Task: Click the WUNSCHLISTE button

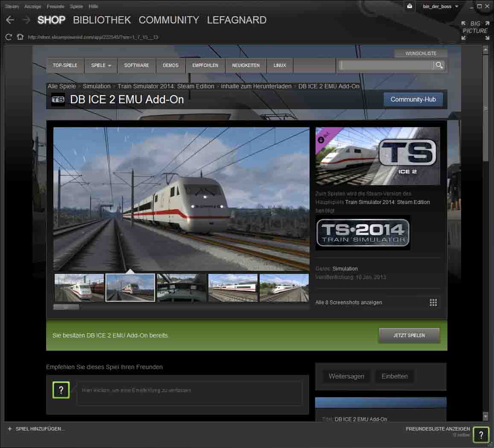Action: click(x=421, y=53)
